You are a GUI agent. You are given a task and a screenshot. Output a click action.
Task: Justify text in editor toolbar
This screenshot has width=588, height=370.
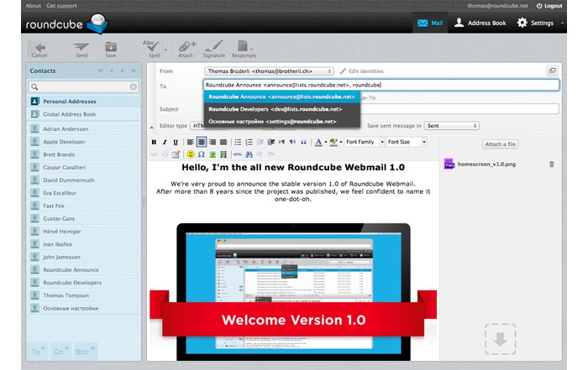(223, 142)
